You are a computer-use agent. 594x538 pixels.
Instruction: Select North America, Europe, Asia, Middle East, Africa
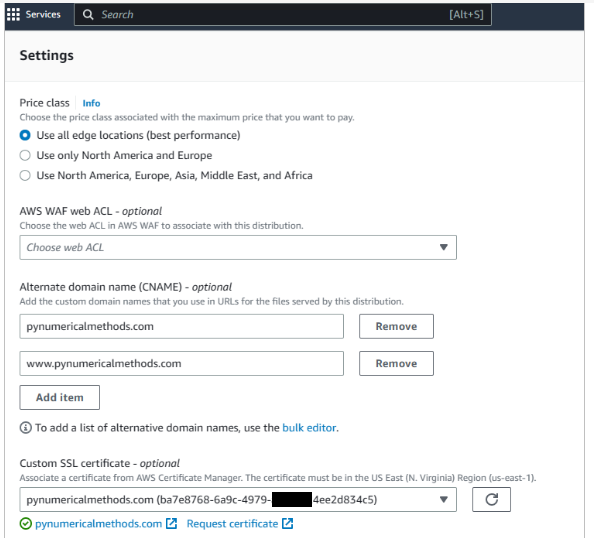pos(25,175)
